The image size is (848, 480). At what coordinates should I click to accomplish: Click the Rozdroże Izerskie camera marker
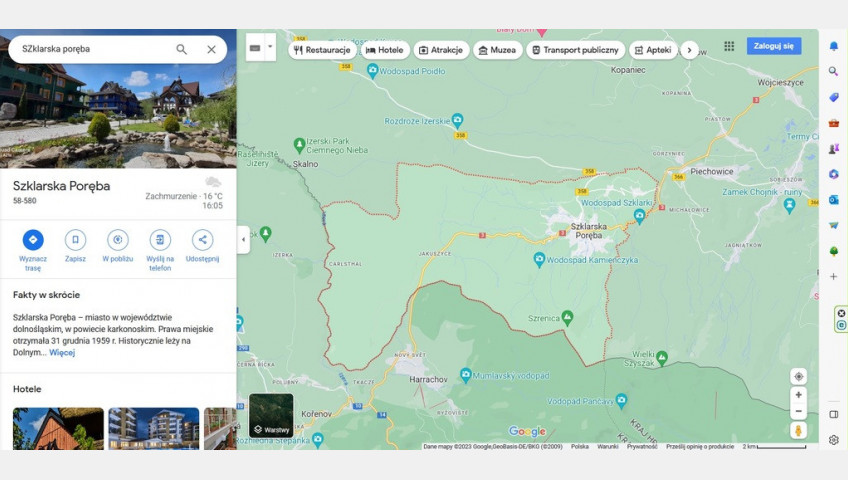pos(458,119)
